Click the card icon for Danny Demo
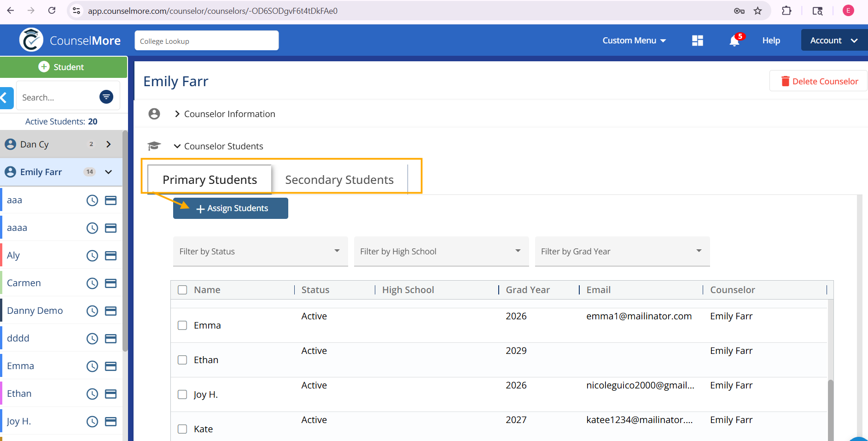Image resolution: width=868 pixels, height=441 pixels. (111, 311)
